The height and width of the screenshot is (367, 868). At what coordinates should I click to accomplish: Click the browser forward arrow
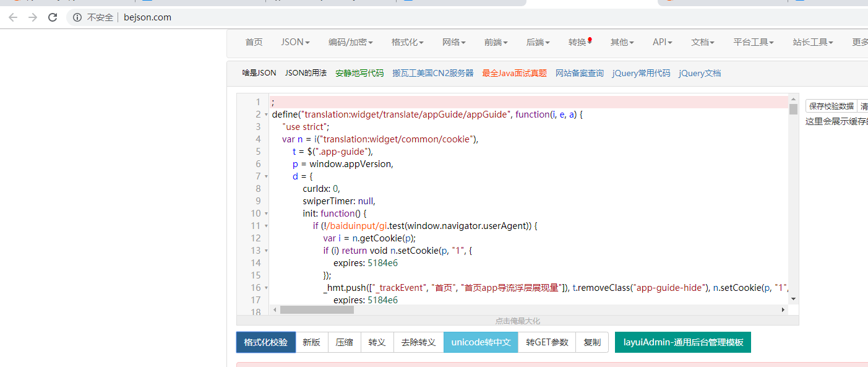pyautogui.click(x=33, y=17)
